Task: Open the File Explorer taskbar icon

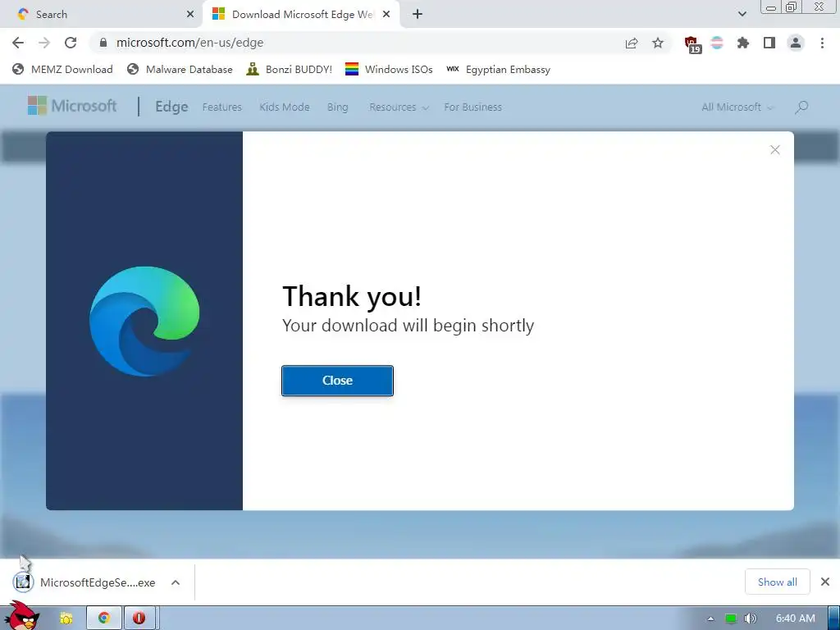Action: pyautogui.click(x=66, y=619)
